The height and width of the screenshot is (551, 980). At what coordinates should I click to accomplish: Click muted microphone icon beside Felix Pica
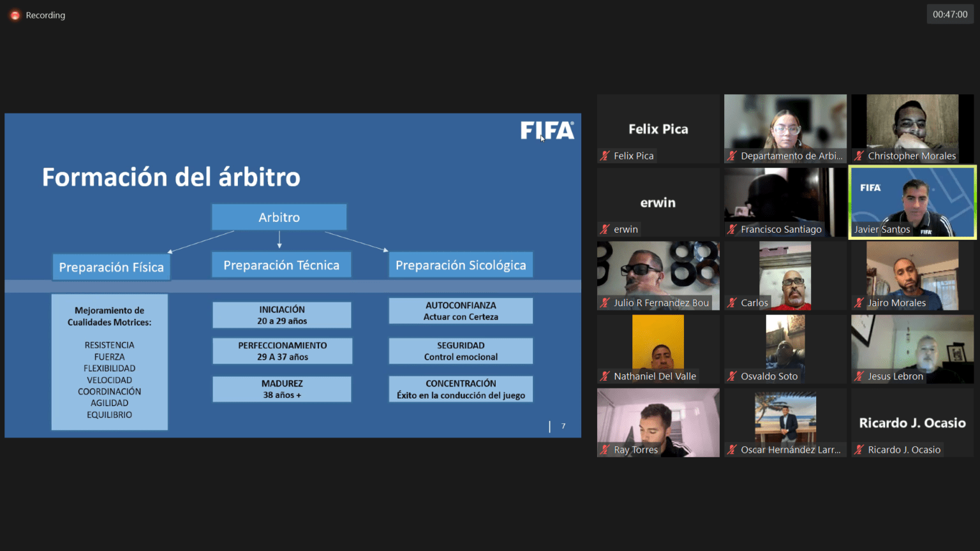[x=605, y=156]
